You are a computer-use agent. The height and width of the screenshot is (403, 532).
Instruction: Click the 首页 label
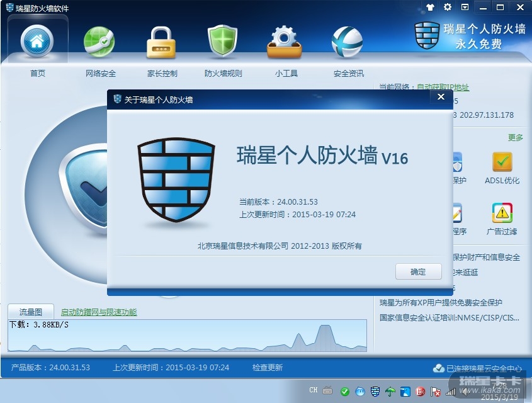coord(38,73)
